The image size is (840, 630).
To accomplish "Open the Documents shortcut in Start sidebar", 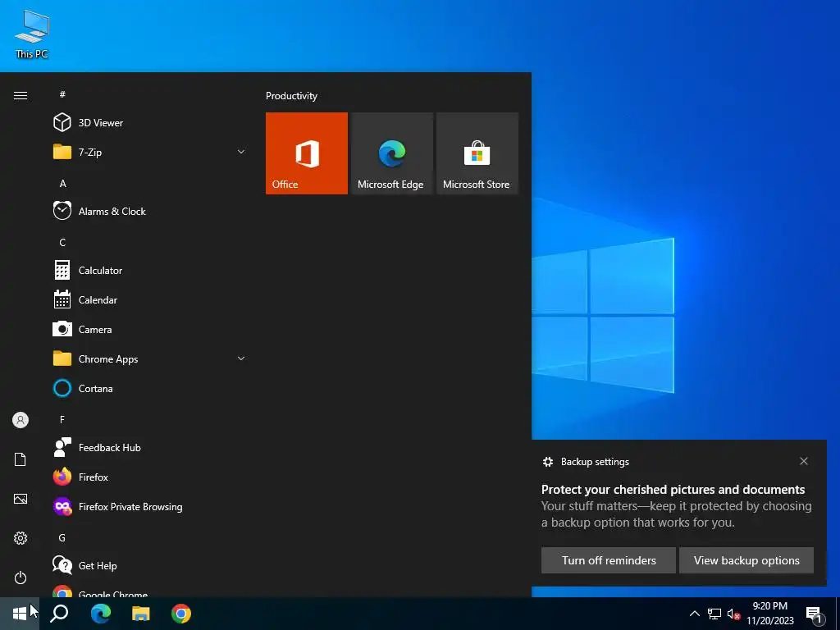I will (x=21, y=459).
